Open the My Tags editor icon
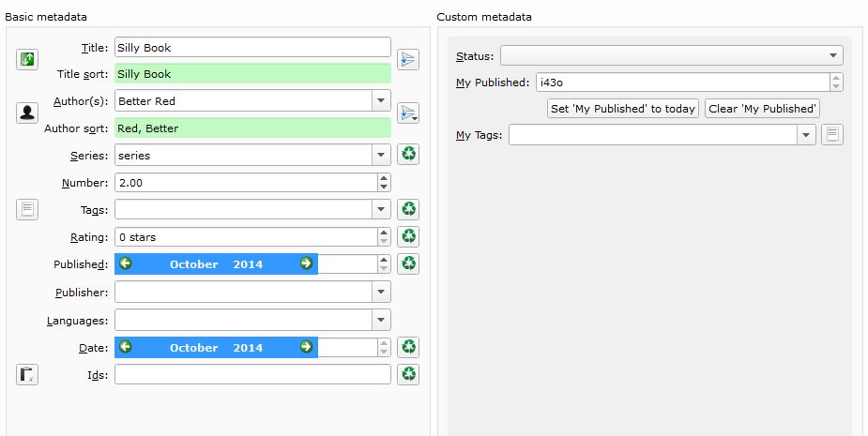 click(832, 135)
